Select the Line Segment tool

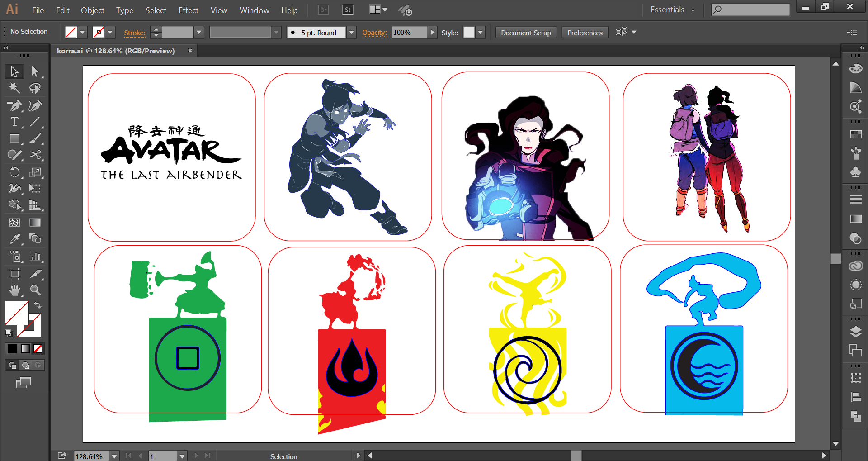coord(35,122)
